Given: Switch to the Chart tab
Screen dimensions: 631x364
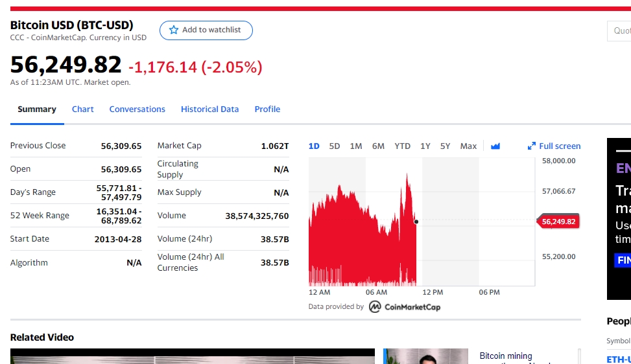Looking at the screenshot, I should coord(83,109).
